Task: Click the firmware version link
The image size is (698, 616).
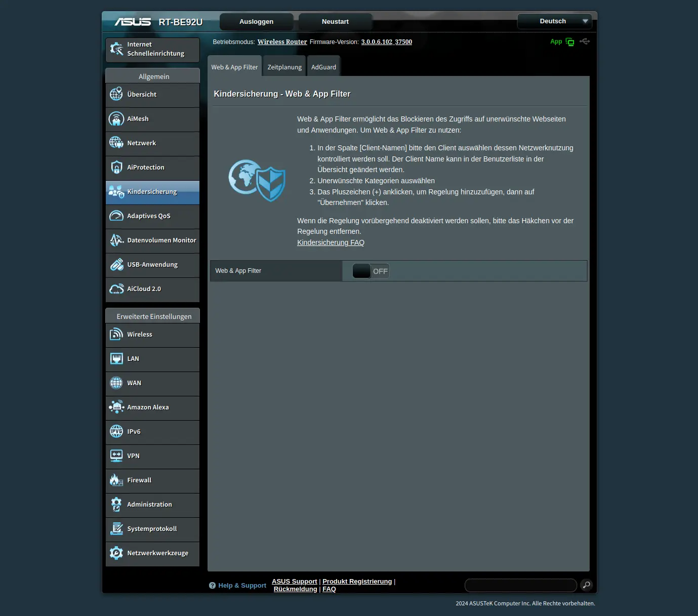Action: (386, 42)
